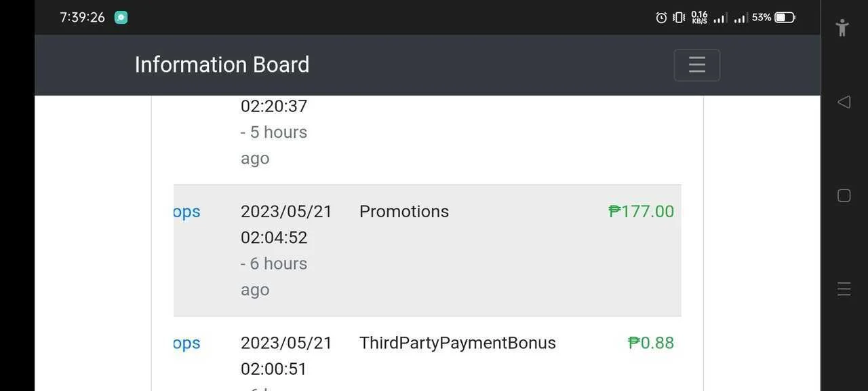
Task: Click the '- 5 hours ago' text
Action: pyautogui.click(x=274, y=145)
